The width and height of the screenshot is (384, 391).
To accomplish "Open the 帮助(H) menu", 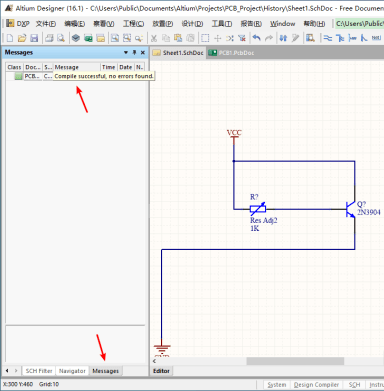I will tap(314, 23).
